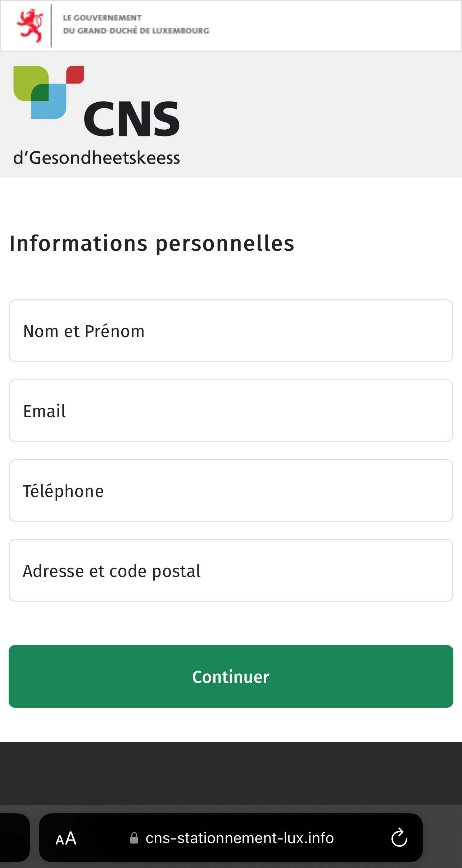
Task: Open the AA text size menu
Action: point(66,838)
